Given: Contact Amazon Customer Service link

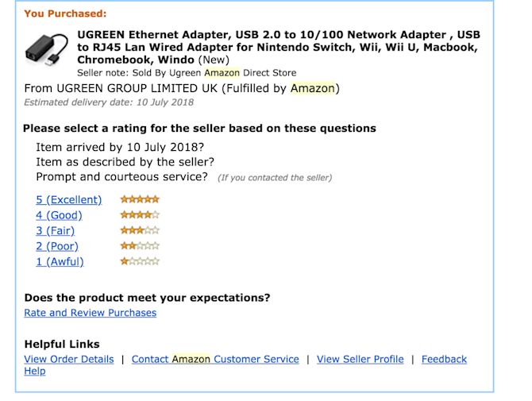Looking at the screenshot, I should point(215,359).
